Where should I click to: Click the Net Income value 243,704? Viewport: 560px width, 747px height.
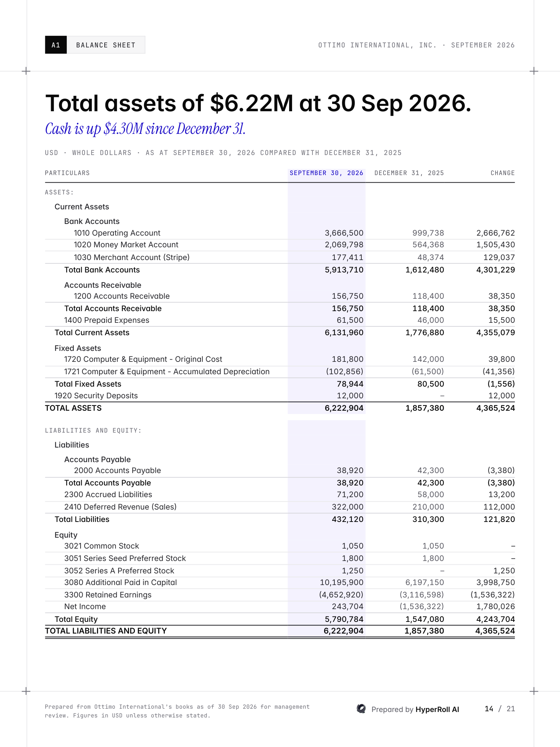[347, 606]
